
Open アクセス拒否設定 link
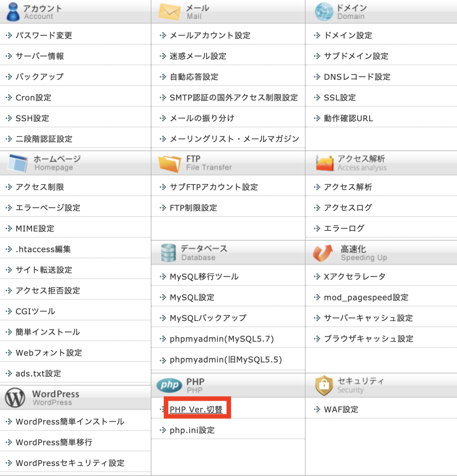pos(48,290)
